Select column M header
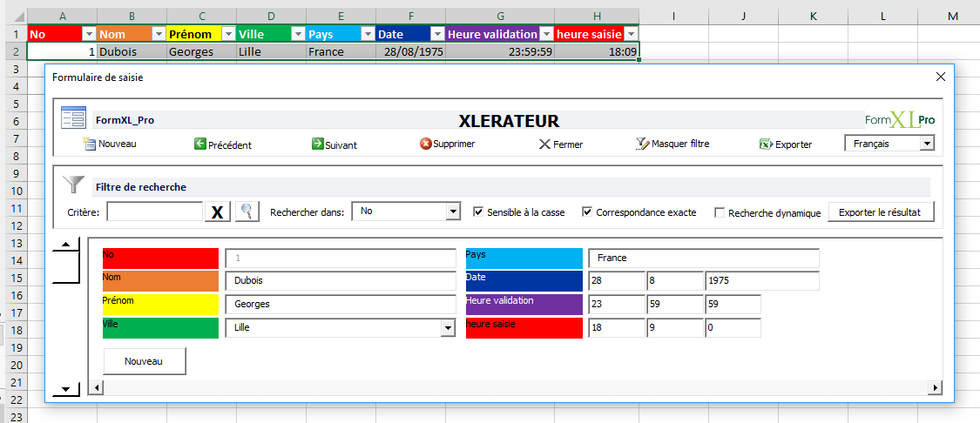Image resolution: width=980 pixels, height=423 pixels. 952,17
